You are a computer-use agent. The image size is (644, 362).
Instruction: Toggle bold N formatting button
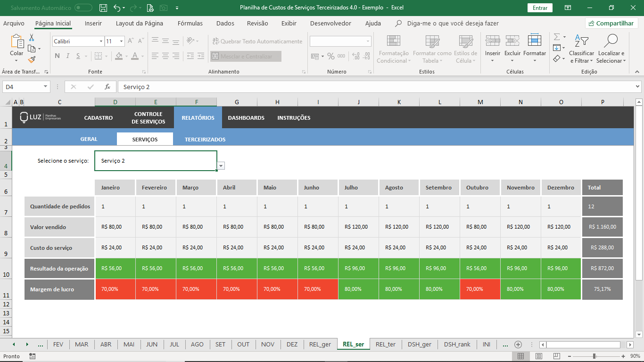[x=57, y=56]
